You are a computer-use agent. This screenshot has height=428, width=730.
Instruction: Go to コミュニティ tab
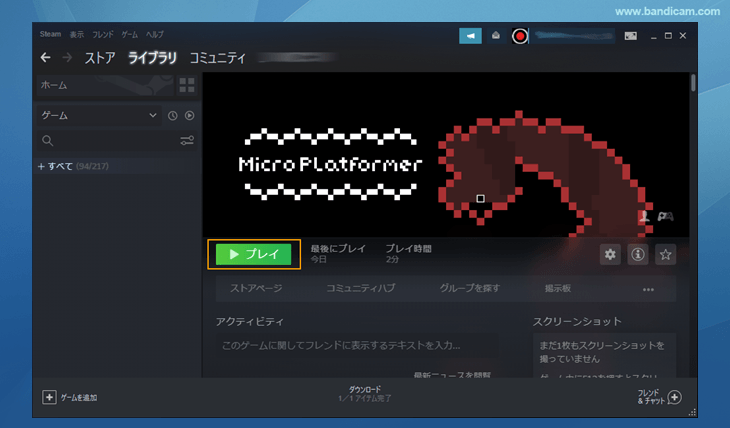(x=217, y=58)
